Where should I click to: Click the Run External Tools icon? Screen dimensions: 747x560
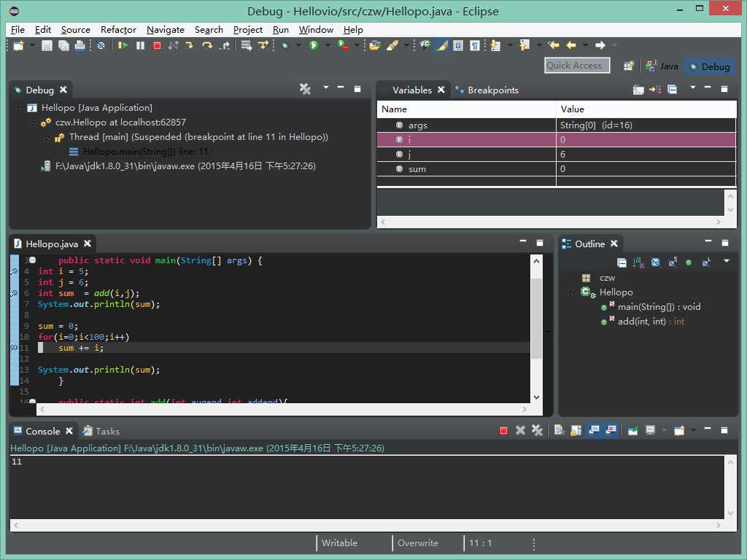(343, 46)
